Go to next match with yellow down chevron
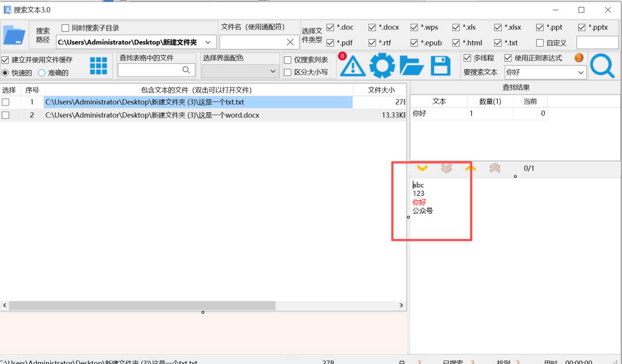This screenshot has height=364, width=622. pos(422,168)
